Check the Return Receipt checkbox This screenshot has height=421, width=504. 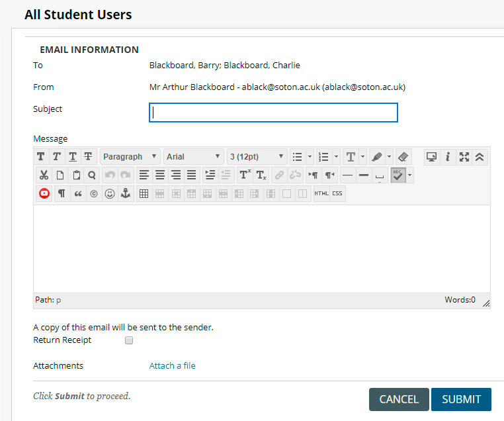[129, 340]
